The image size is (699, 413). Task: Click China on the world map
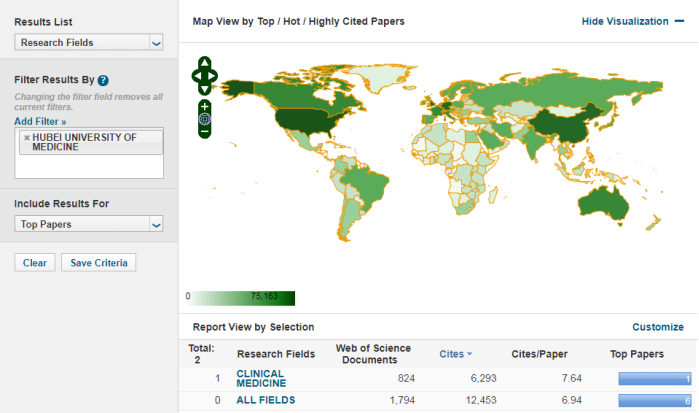(555, 128)
